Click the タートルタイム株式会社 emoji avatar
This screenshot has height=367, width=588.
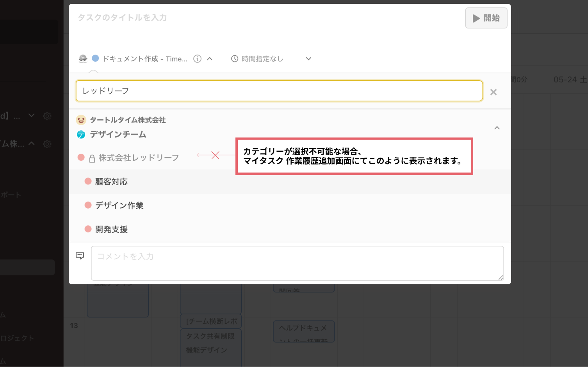pyautogui.click(x=81, y=120)
